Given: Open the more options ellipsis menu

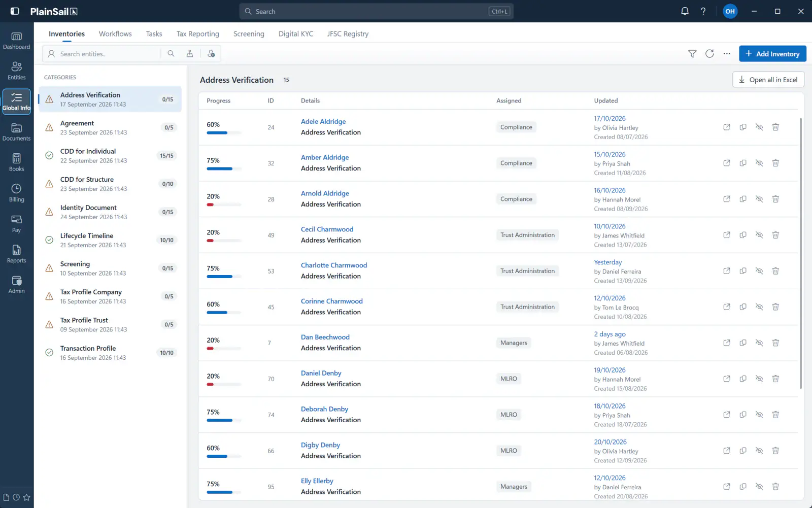Looking at the screenshot, I should tap(727, 54).
